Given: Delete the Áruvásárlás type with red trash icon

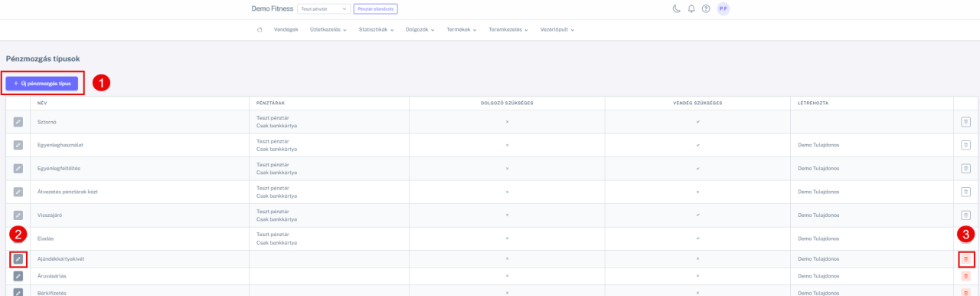Looking at the screenshot, I should click(x=965, y=276).
